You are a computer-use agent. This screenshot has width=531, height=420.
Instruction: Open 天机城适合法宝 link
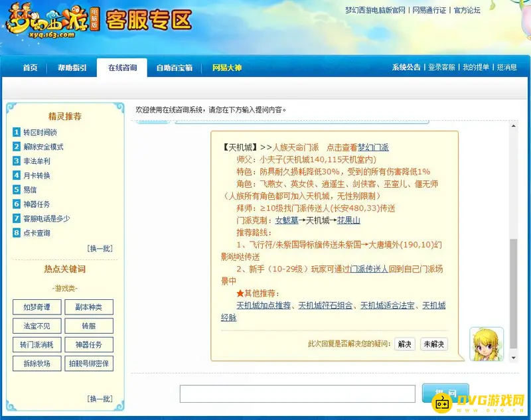tap(388, 306)
